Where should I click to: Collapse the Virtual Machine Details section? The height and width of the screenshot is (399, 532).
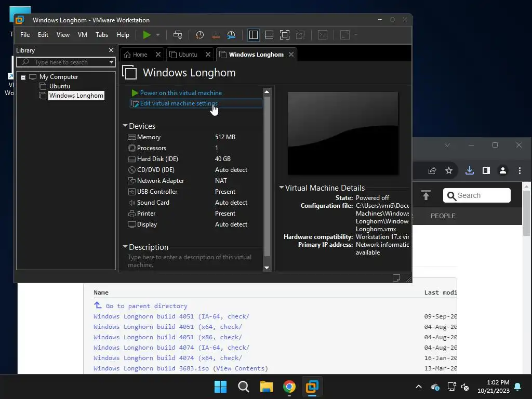[281, 188]
